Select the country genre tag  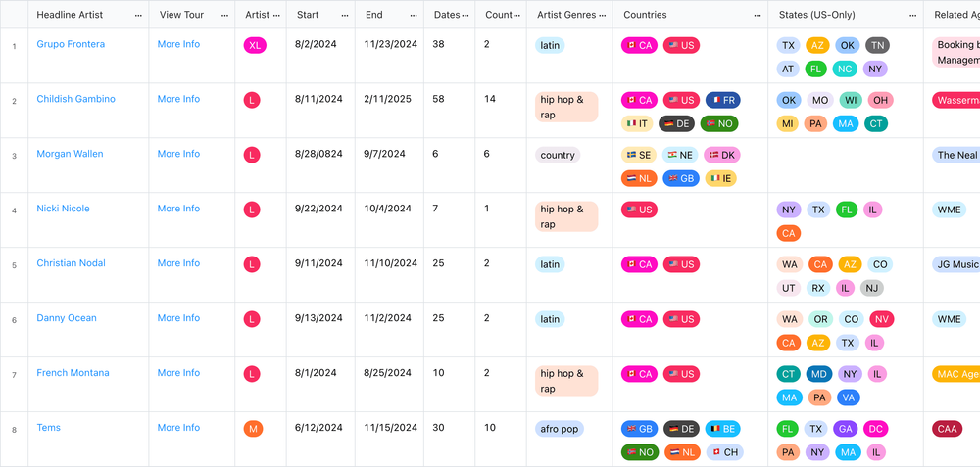click(558, 155)
